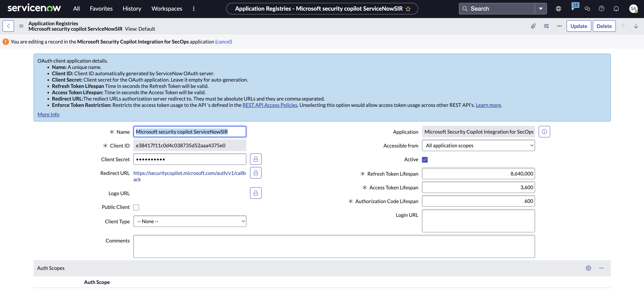Click the Update button
Viewport: 644px width, 295px height.
579,26
